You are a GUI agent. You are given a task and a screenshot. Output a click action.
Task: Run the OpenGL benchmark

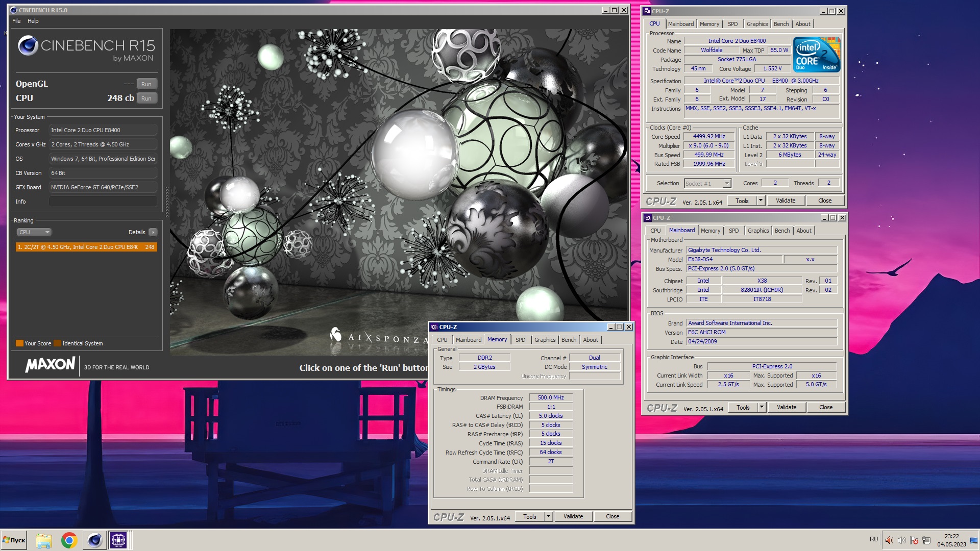click(146, 84)
